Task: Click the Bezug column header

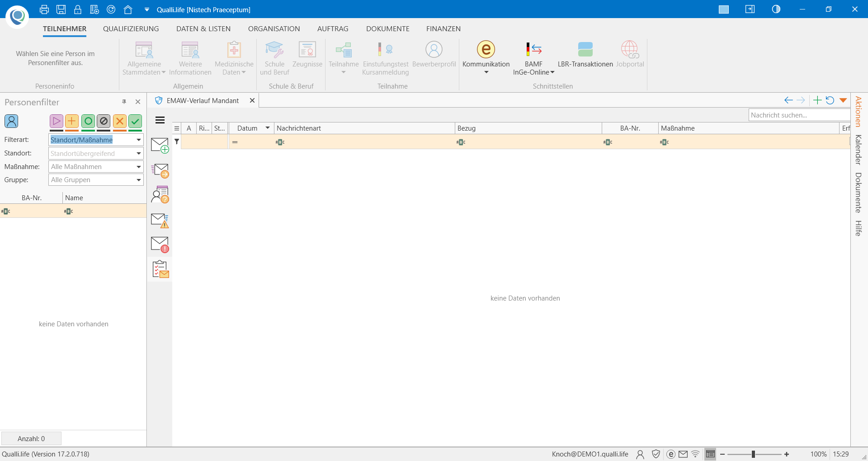Action: coord(528,128)
